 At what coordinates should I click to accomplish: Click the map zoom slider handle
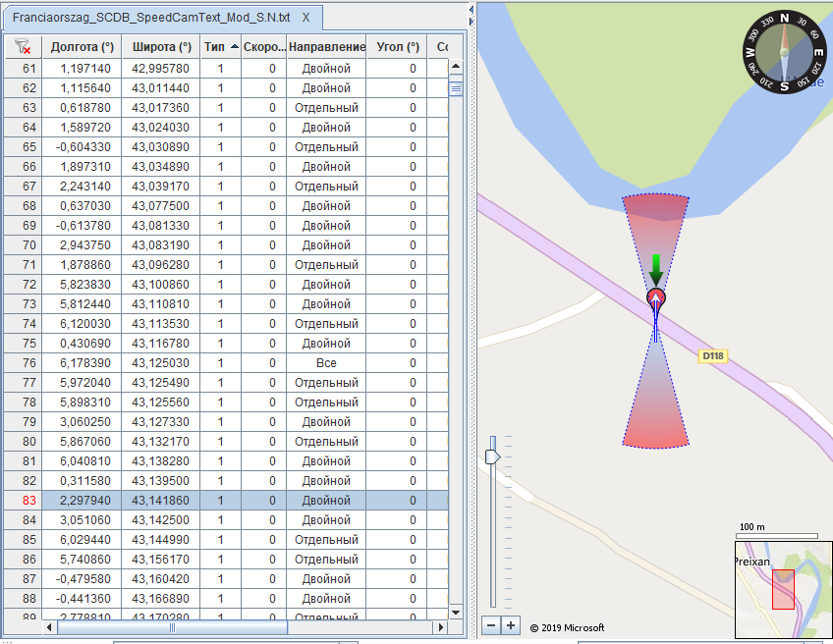(492, 456)
